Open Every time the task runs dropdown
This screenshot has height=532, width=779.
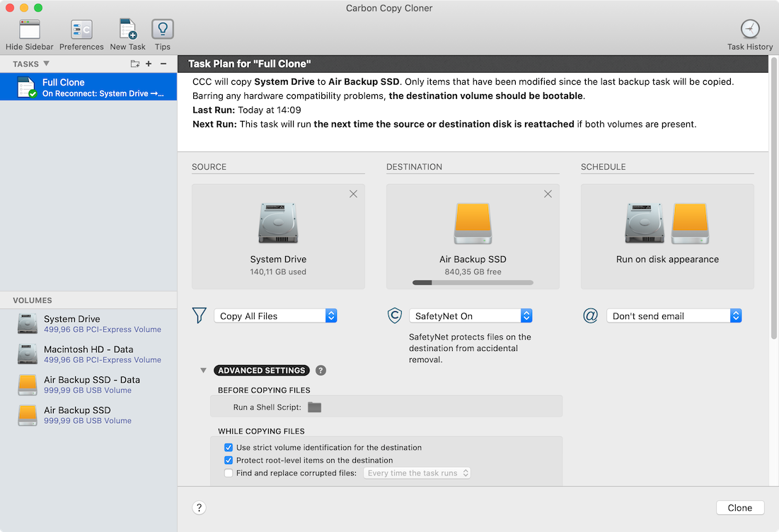tap(417, 473)
